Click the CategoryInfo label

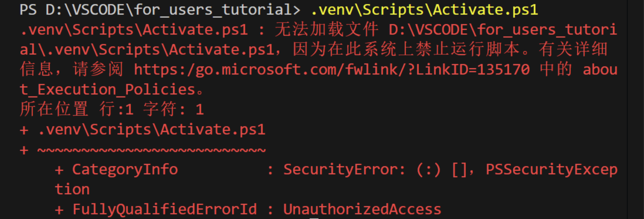(125, 170)
